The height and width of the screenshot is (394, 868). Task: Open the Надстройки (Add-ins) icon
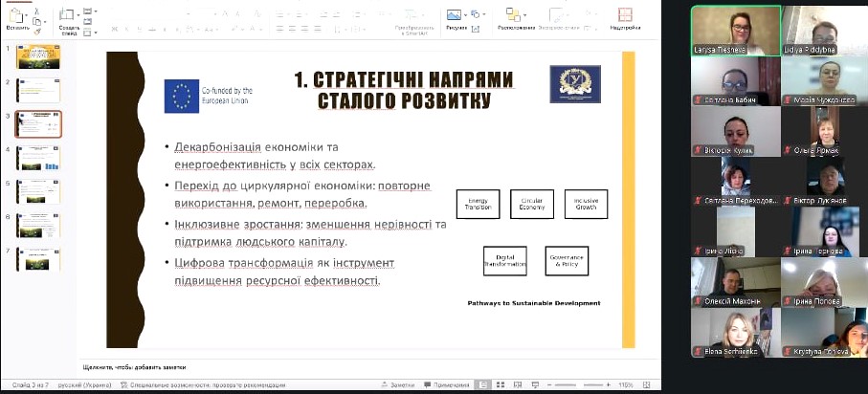coord(626,15)
